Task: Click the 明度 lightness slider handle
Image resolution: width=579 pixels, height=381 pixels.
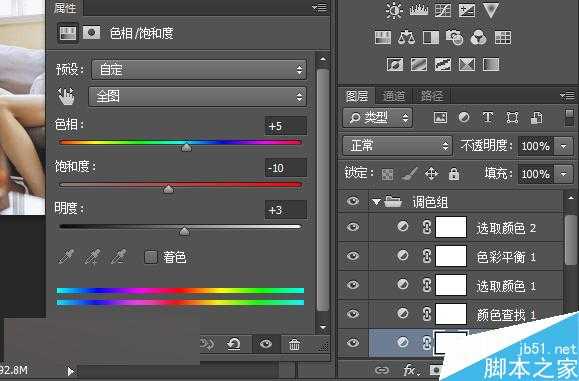Action: (x=184, y=231)
